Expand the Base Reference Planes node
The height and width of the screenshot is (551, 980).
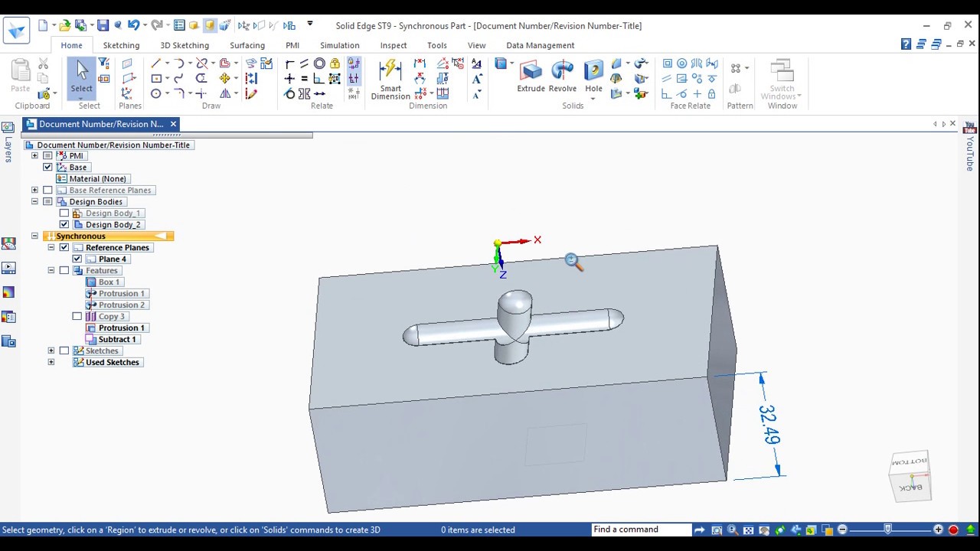[34, 190]
